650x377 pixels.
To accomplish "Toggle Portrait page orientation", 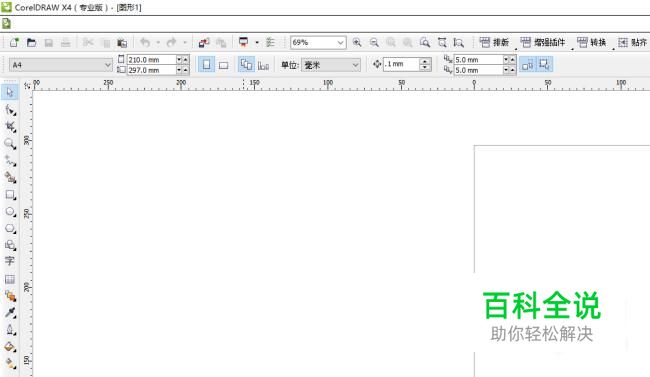I will [x=206, y=65].
